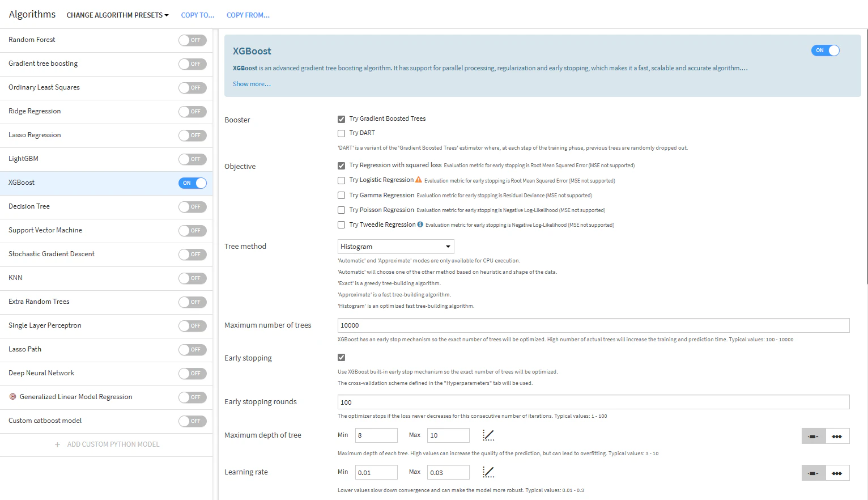Click the distribution chart icon for Maximum depth of tree
The image size is (868, 500).
(x=488, y=435)
